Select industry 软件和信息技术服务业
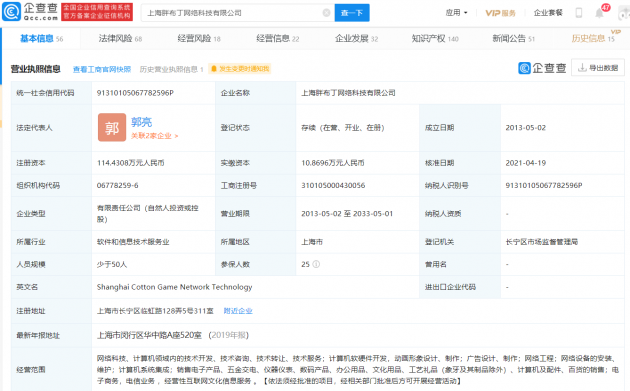Screen dimensions: 630x391 [x=133, y=242]
